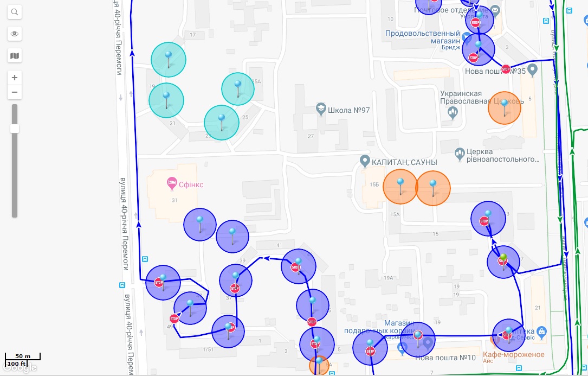Toggle the eye visibility button
Screen dimensions: 588x376
point(15,34)
